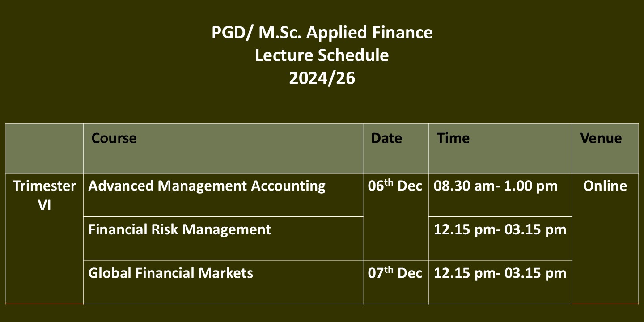The width and height of the screenshot is (644, 322).
Task: Select the Lecture Schedule heading text
Action: click(x=322, y=55)
